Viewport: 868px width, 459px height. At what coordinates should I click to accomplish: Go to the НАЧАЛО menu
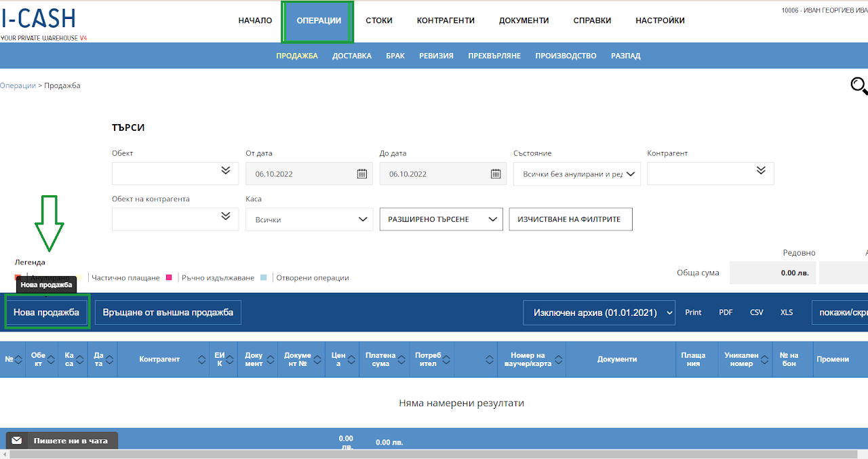(255, 20)
